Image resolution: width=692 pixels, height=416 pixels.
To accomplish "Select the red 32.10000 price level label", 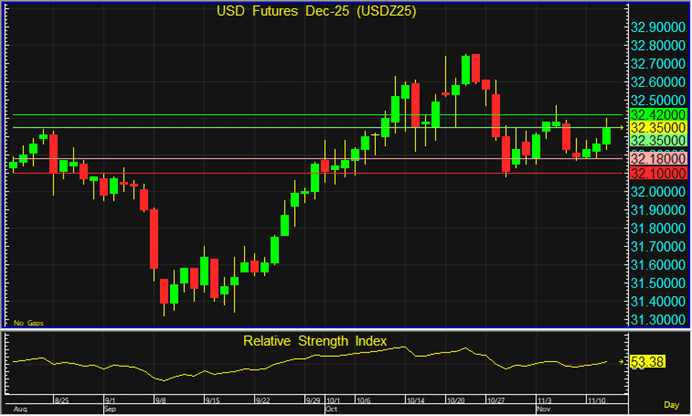I will coord(658,173).
